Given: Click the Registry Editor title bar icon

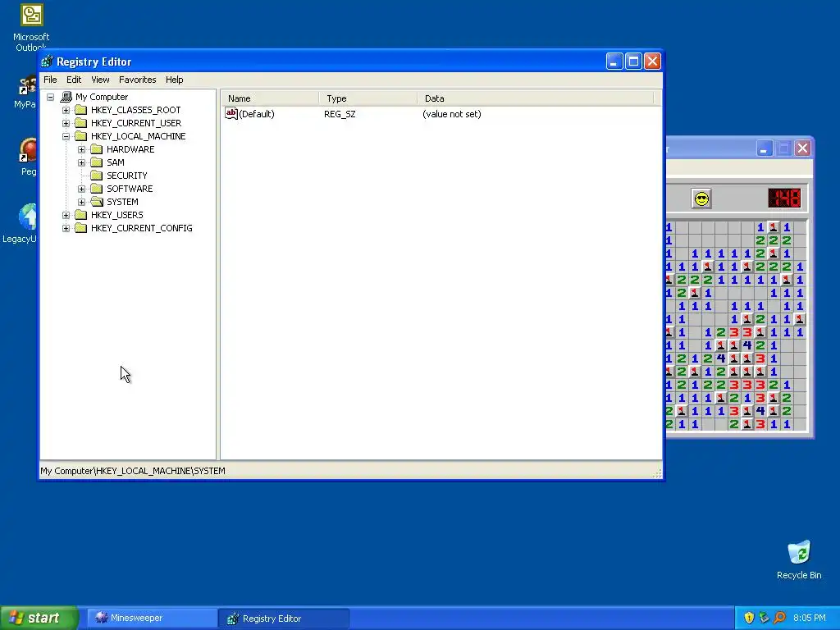Looking at the screenshot, I should 47,62.
